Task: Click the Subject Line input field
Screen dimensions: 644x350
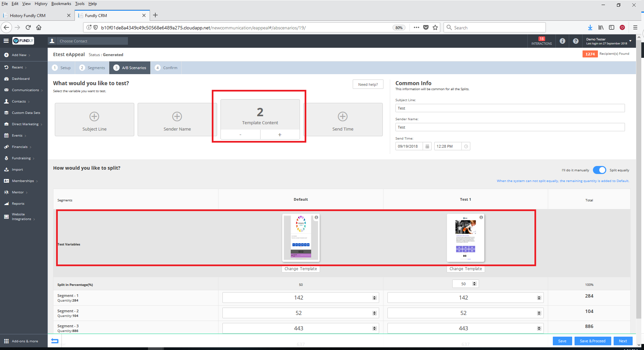Action: (x=510, y=108)
